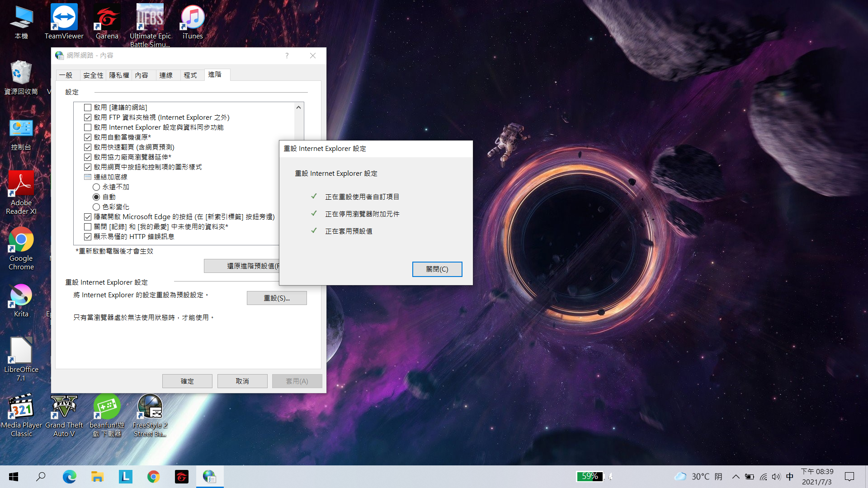The height and width of the screenshot is (488, 868).
Task: Click the 關閉(C) button in reset dialog
Action: (x=437, y=269)
